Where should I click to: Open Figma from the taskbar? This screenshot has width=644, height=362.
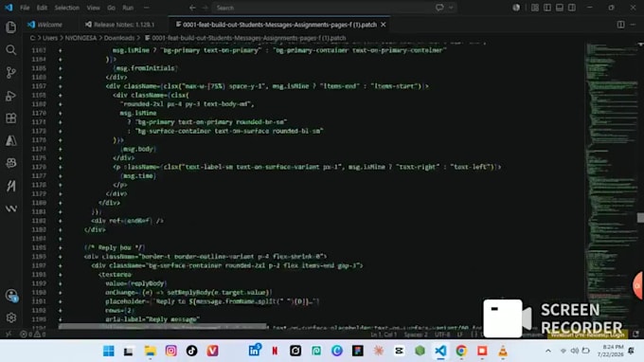358,351
